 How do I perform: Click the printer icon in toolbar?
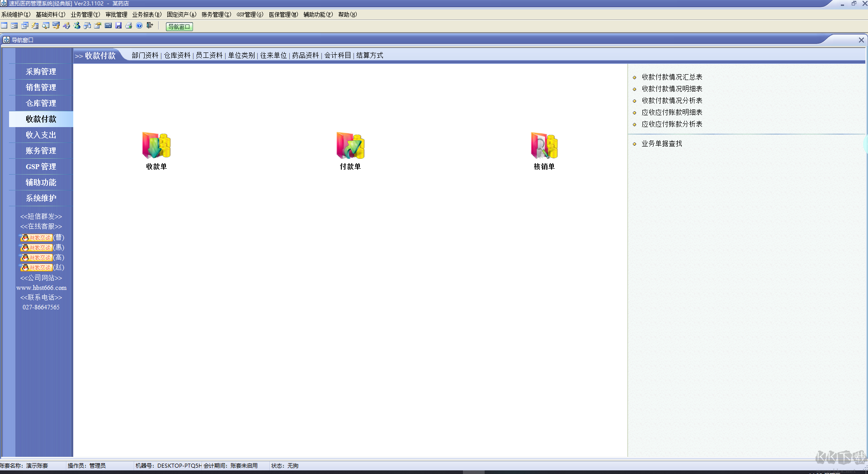click(129, 26)
